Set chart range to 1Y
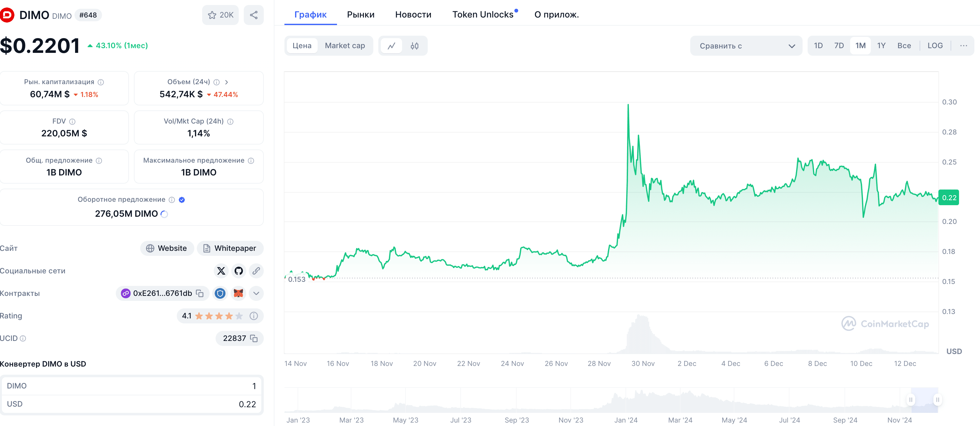Screen dimensions: 980x426 (x=881, y=46)
